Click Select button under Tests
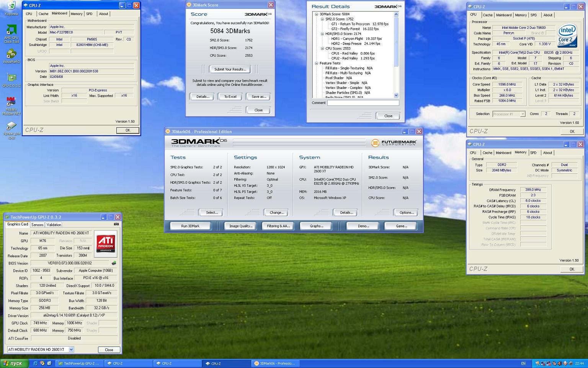 click(x=211, y=212)
